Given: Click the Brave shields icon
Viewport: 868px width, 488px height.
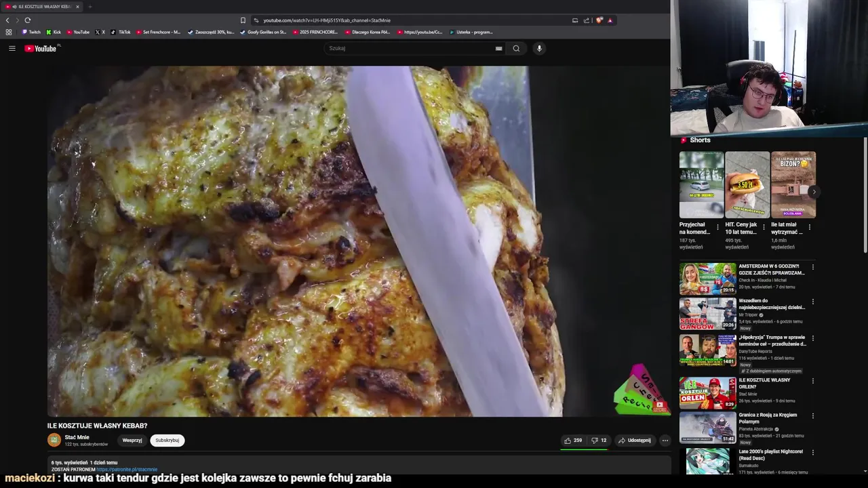Looking at the screenshot, I should point(599,20).
